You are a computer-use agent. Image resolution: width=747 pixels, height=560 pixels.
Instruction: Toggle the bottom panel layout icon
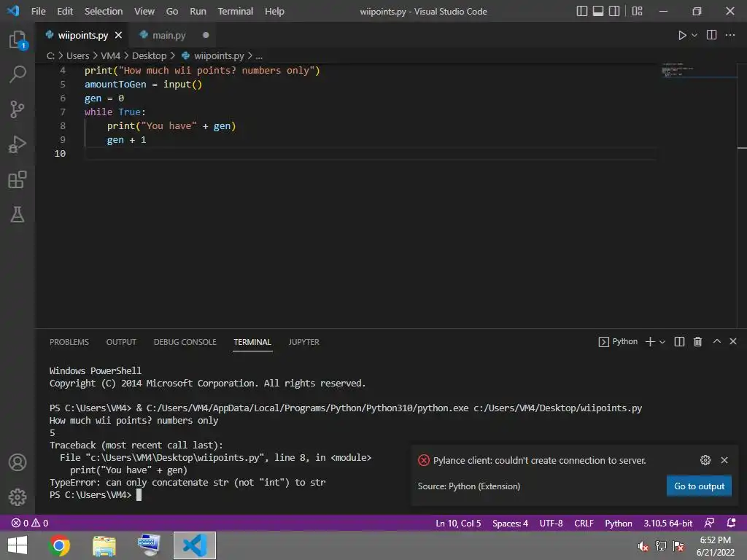tap(598, 11)
